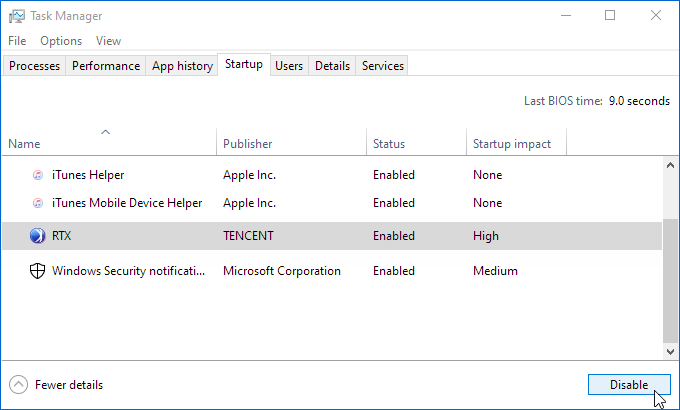The width and height of the screenshot is (680, 410).
Task: Click None impact in iTunes Mobile Device row
Action: pos(487,203)
